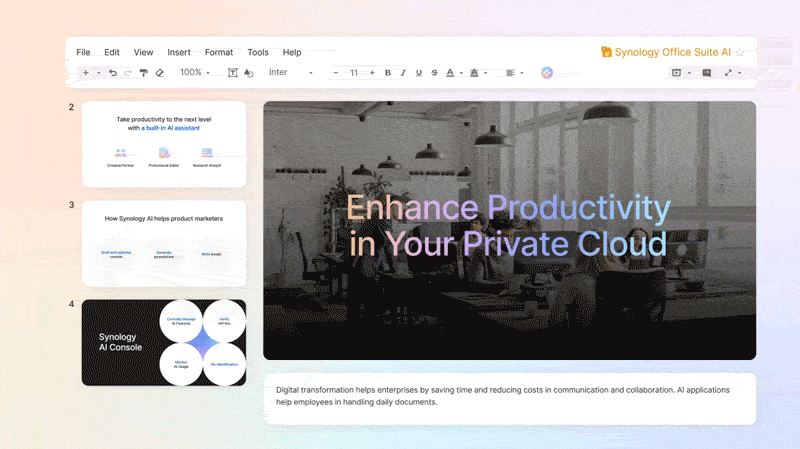Start the slideshow presentation
This screenshot has height=449, width=800.
677,73
